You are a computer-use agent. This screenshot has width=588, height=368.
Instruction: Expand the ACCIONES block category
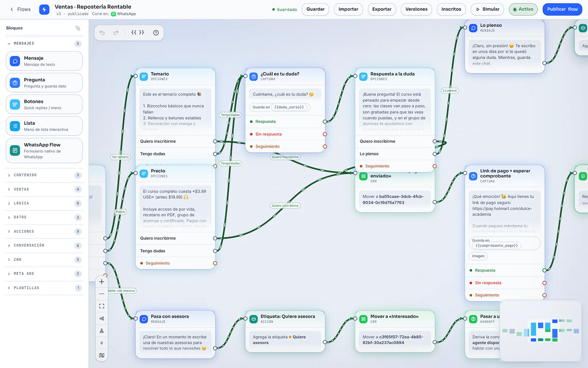click(44, 231)
